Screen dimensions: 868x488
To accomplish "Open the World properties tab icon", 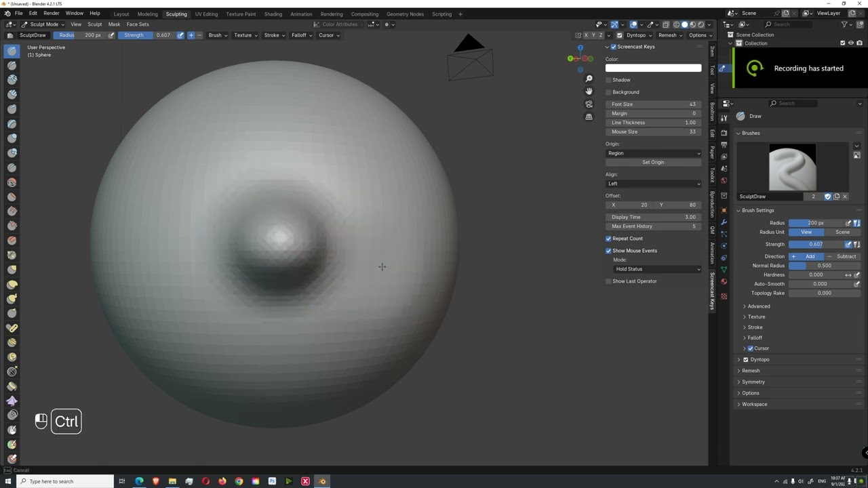I will tap(724, 180).
